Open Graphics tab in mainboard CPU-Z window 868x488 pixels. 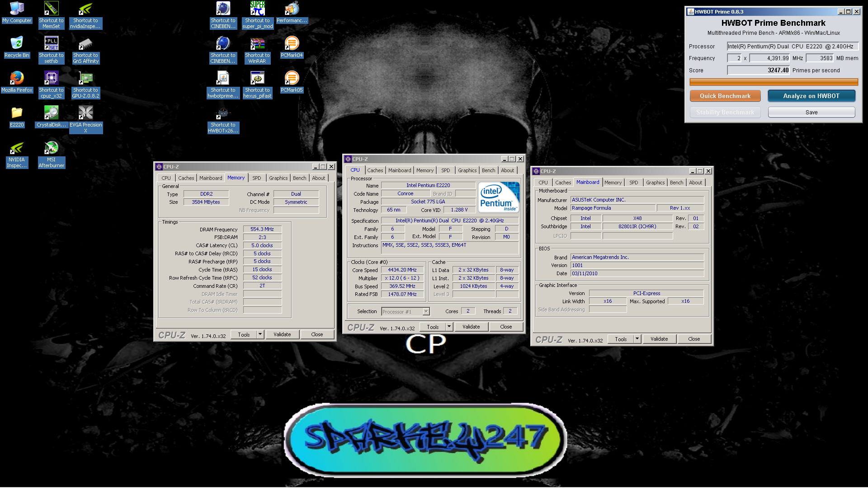(x=655, y=183)
